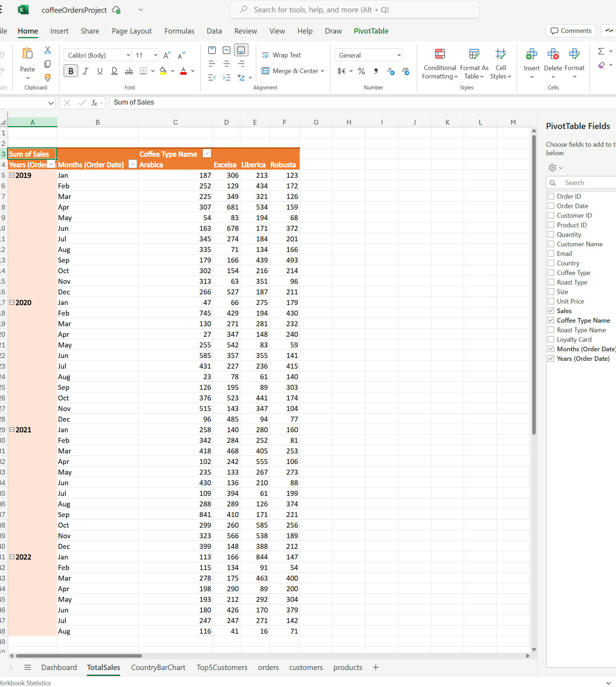Screen dimensions: 616x687
Task: Apply Italic formatting
Action: click(x=85, y=71)
